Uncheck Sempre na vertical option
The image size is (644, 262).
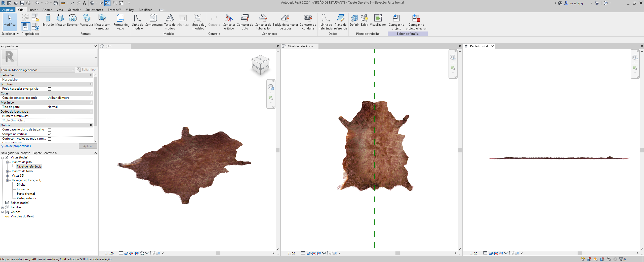click(50, 134)
